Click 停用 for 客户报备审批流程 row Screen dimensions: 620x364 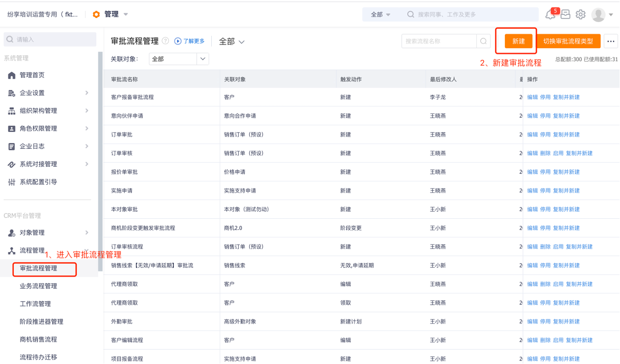pyautogui.click(x=545, y=97)
